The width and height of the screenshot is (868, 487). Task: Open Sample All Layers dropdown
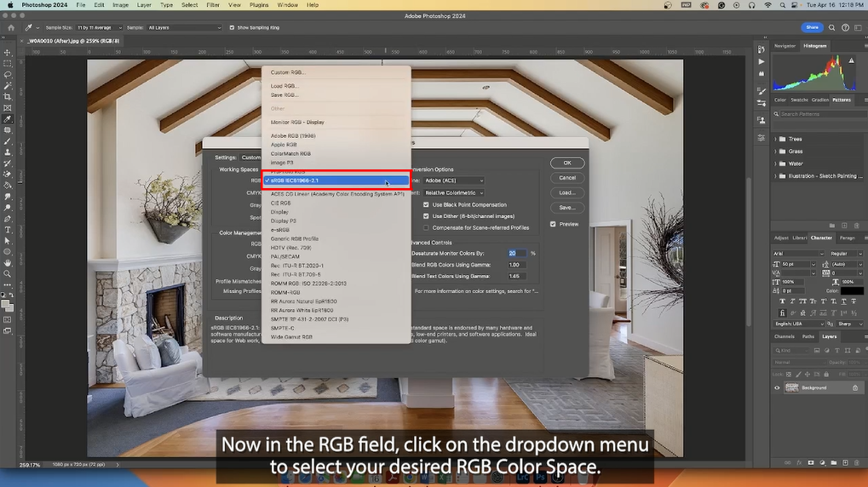[x=184, y=27]
